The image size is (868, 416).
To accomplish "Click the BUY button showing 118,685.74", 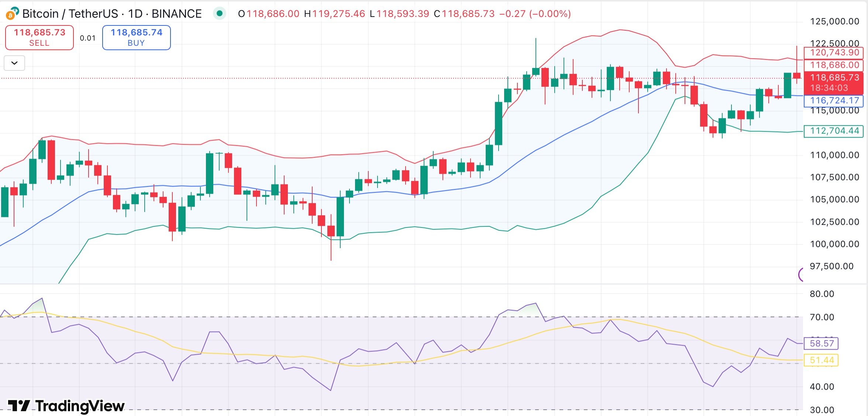I will (x=136, y=37).
